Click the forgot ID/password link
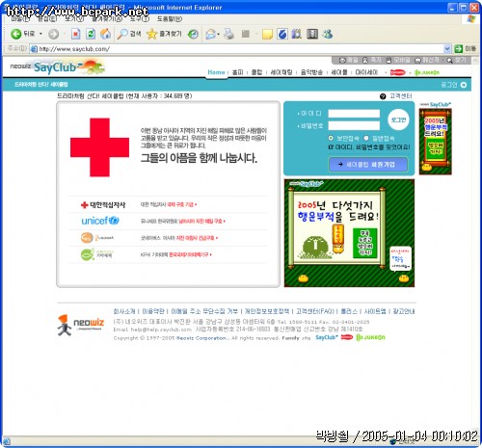Viewport: 482px width, 448px height. tap(369, 147)
